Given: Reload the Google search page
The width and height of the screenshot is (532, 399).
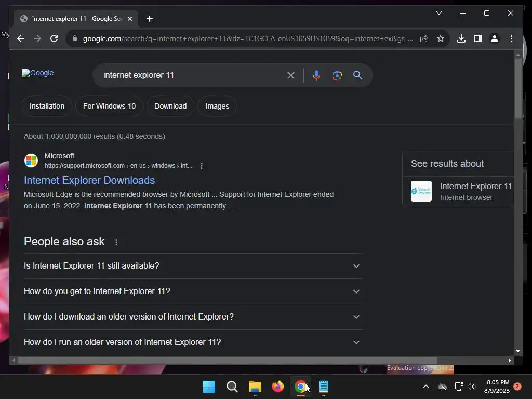Looking at the screenshot, I should (x=54, y=38).
